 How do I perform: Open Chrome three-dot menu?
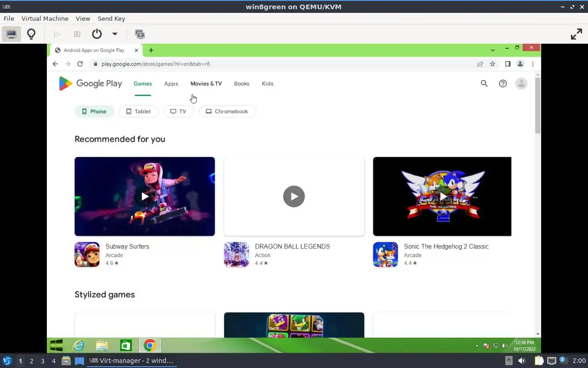tap(532, 64)
